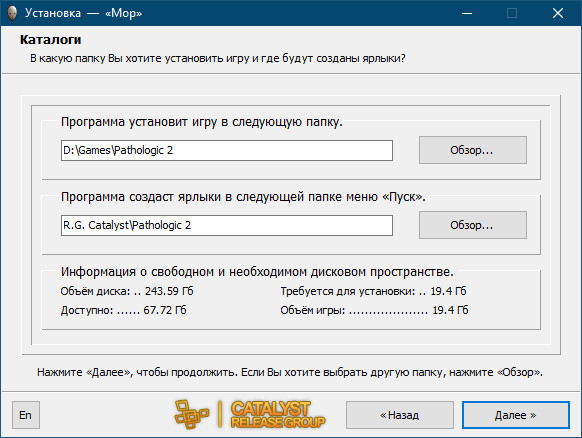Click the window title «Установка — Мор»
This screenshot has height=438, width=582.
83,13
